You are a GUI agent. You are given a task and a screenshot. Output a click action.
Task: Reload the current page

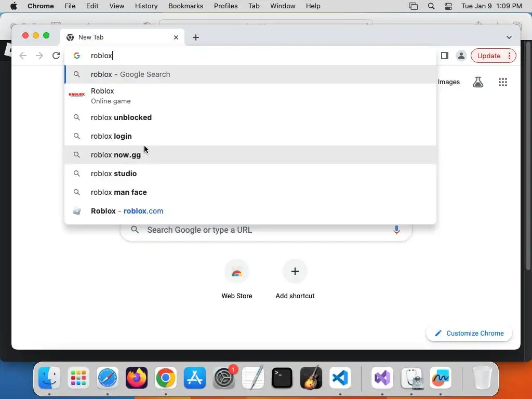tap(56, 56)
